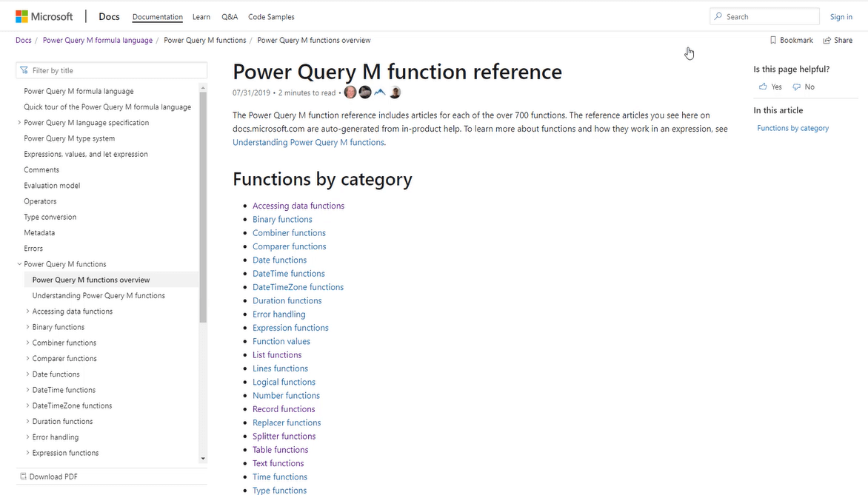Open Lines functions link
868x495 pixels.
point(280,368)
